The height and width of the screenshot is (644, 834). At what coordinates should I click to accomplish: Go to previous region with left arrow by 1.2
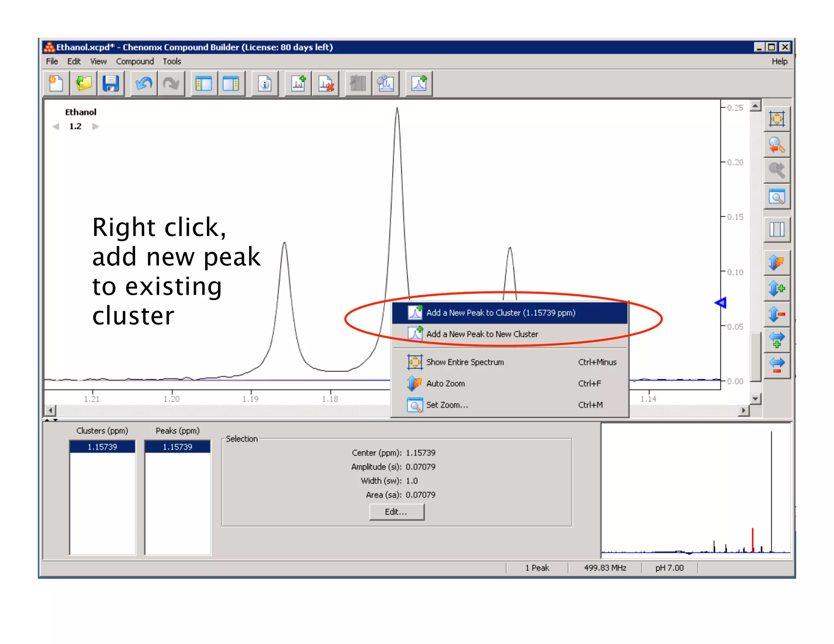[x=56, y=127]
